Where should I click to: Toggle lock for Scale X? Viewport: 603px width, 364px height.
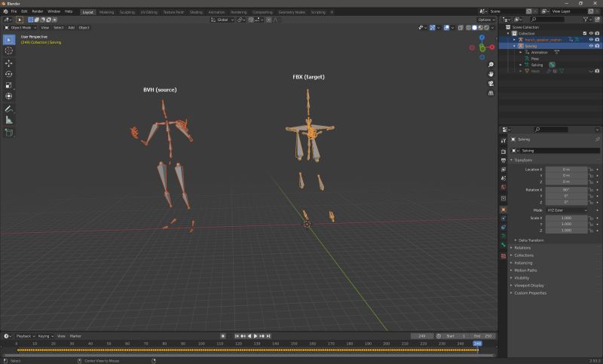point(592,218)
